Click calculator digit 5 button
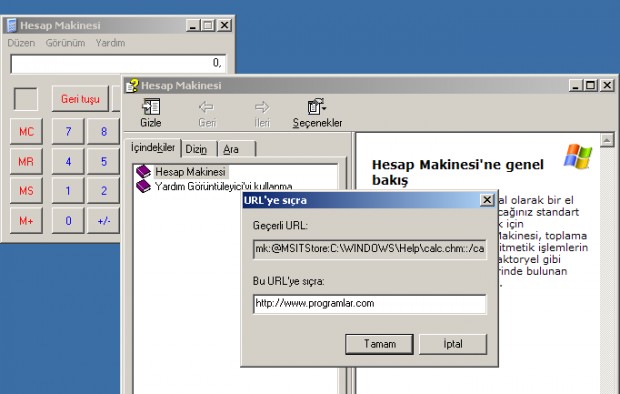 [x=103, y=161]
